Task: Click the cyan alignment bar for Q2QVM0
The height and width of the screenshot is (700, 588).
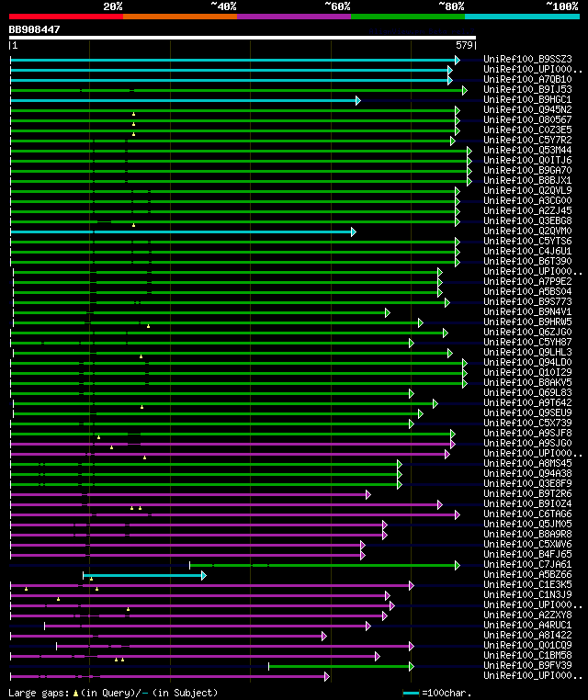Action: [183, 231]
